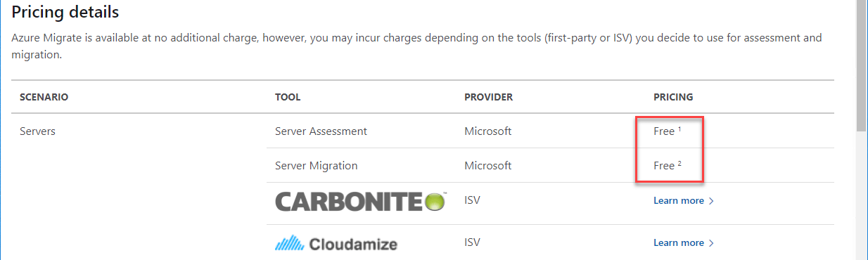Open footnote 1 next to Server Assessment pricing
This screenshot has width=868, height=260.
pyautogui.click(x=679, y=129)
